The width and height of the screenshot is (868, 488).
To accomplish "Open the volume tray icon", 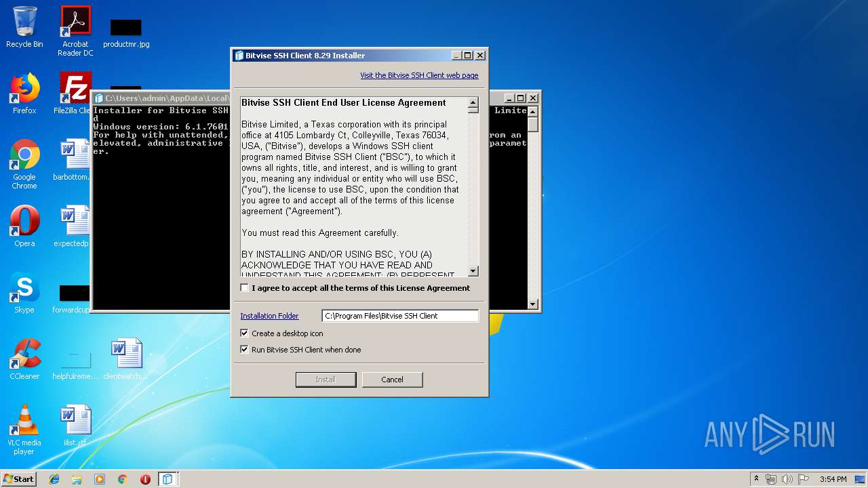I will (787, 479).
